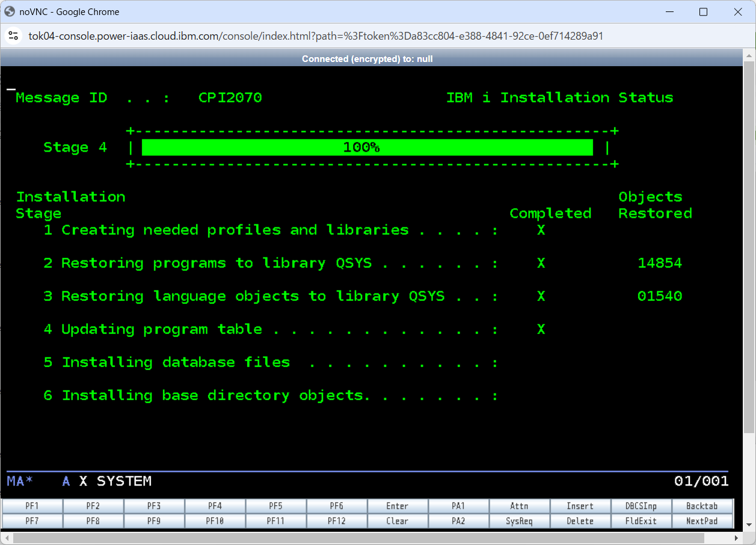Click the PF5 function key button
The image size is (756, 545).
pyautogui.click(x=276, y=506)
